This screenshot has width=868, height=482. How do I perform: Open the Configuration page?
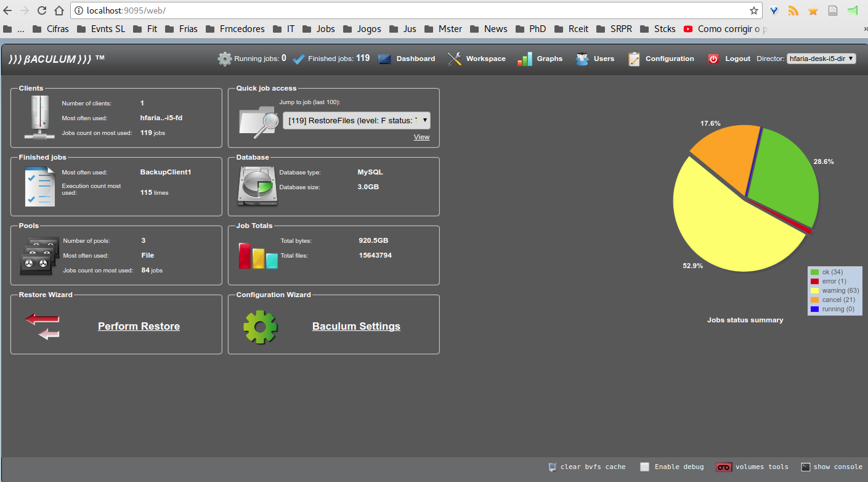tap(670, 59)
